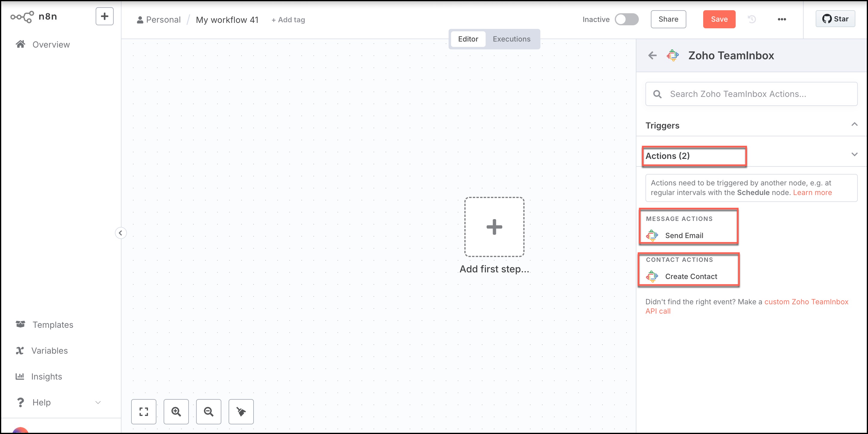The height and width of the screenshot is (434, 868).
Task: Click the zoom in magnifier icon
Action: (x=176, y=411)
